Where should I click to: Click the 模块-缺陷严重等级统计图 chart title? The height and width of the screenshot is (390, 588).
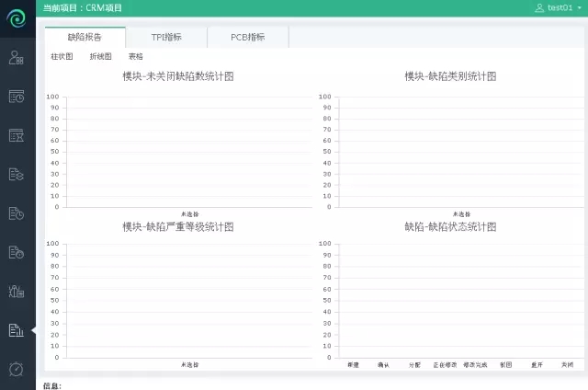pos(178,227)
